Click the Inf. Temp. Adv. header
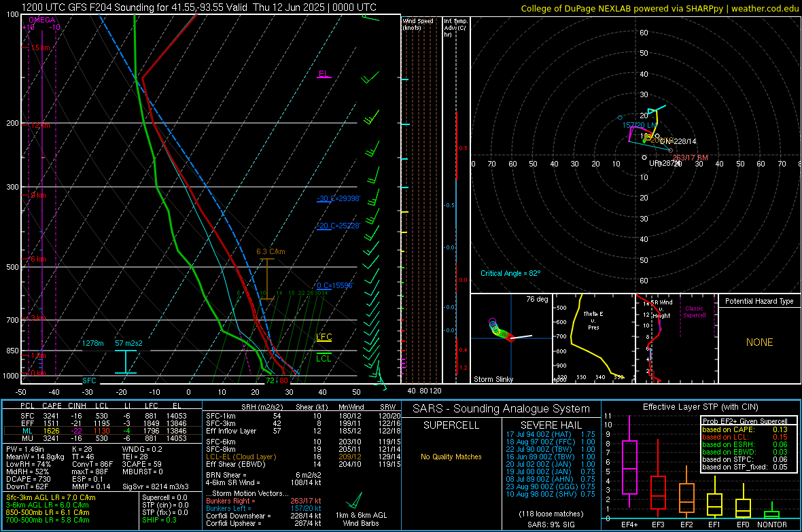The image size is (802, 532). tap(455, 28)
